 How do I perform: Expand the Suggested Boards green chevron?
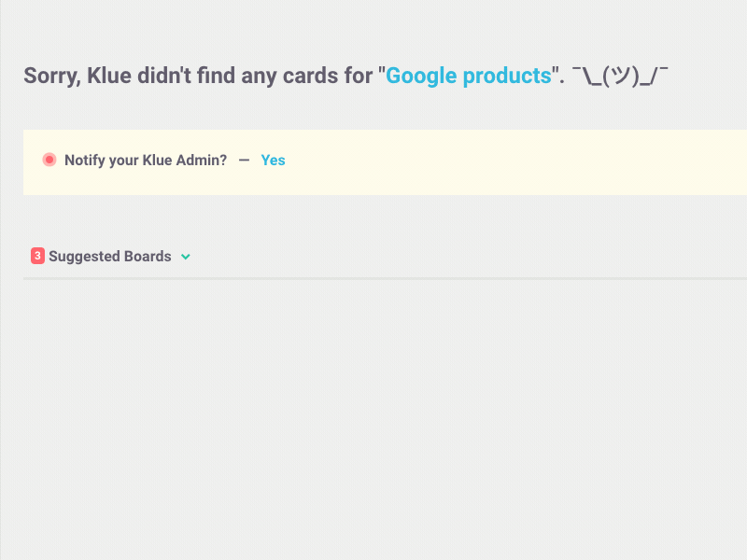tap(186, 257)
